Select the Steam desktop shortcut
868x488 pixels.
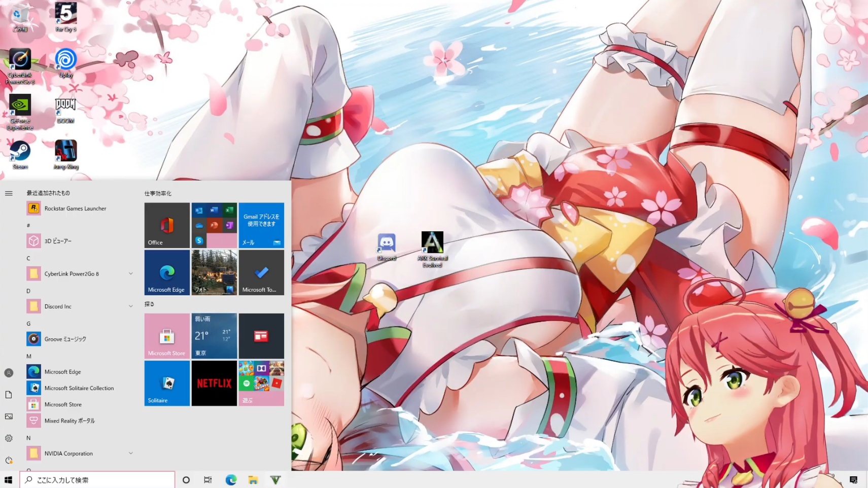click(x=20, y=155)
